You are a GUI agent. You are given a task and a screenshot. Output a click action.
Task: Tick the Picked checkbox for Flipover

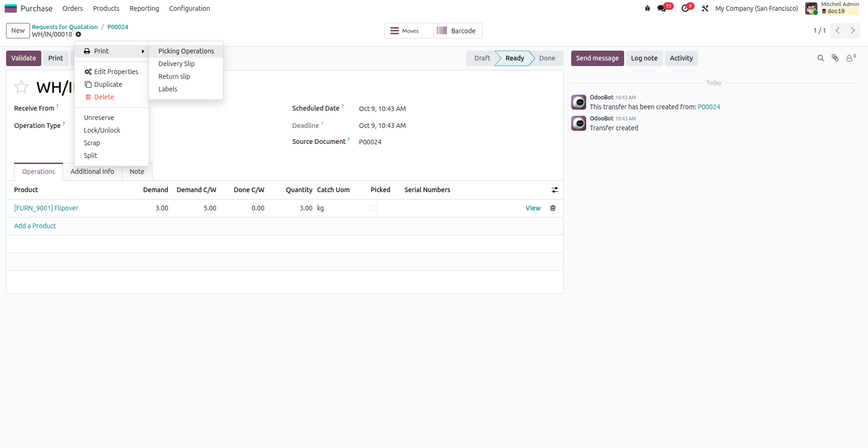click(374, 208)
